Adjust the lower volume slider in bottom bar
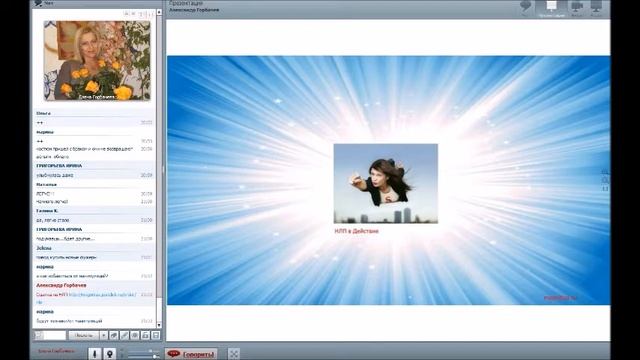Viewport: 640px width, 360px height. pyautogui.click(x=143, y=357)
